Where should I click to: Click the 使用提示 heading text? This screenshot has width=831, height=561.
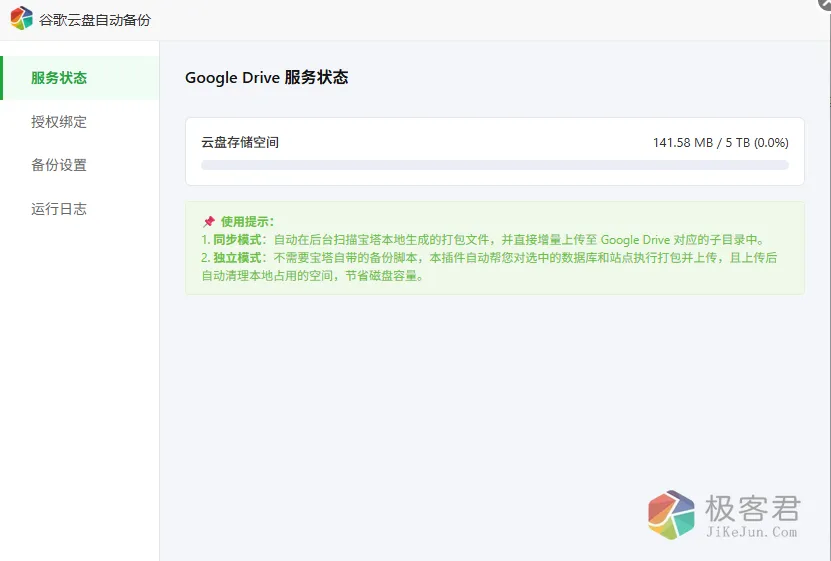247,221
